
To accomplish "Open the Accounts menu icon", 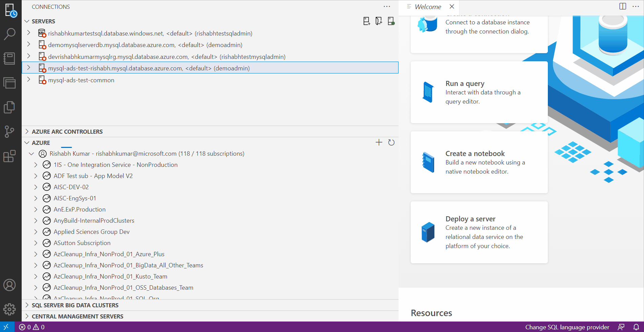I will pos(9,285).
